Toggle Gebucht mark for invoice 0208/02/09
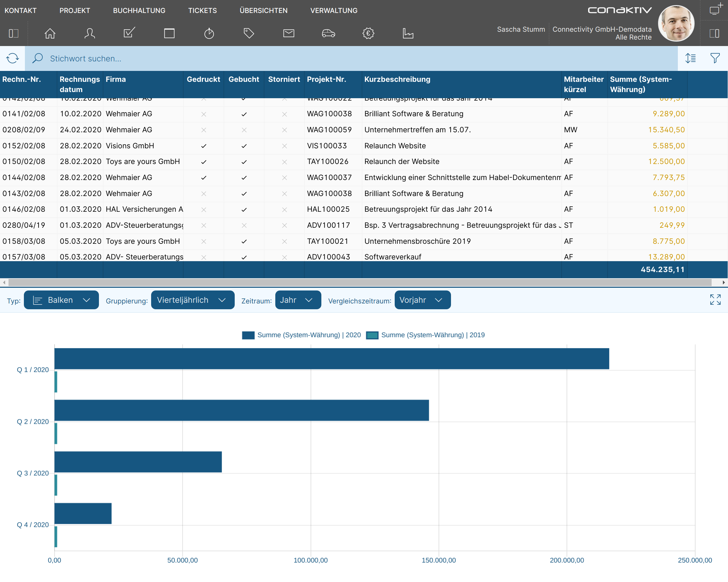 (244, 130)
